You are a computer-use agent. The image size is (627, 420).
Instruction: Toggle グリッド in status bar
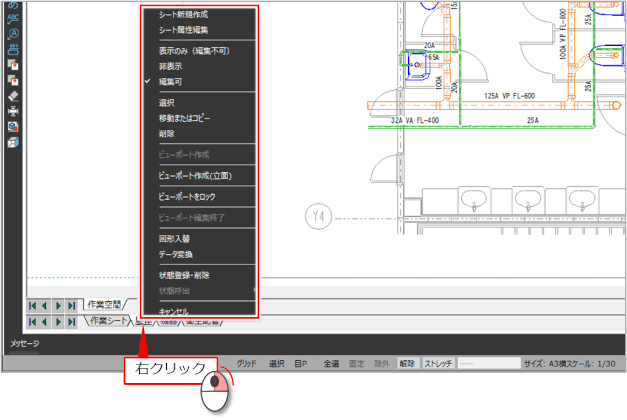(x=247, y=364)
